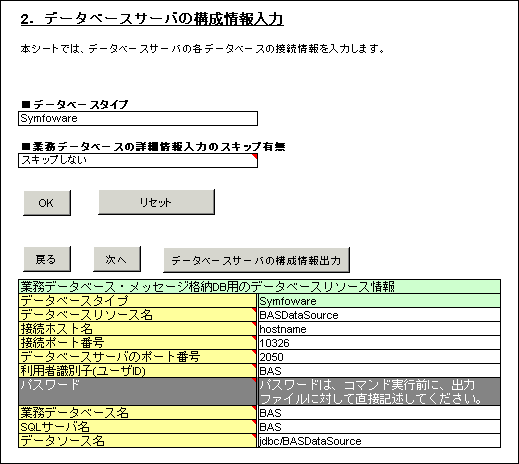519x464 pixels.
Task: Select the 2050 database server port cell
Action: click(379, 357)
